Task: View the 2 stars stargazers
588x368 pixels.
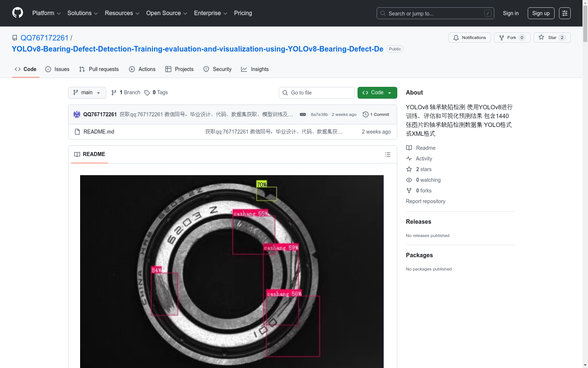Action: click(419, 169)
